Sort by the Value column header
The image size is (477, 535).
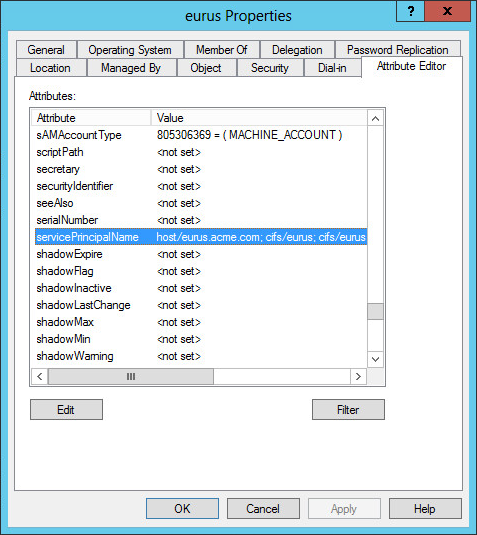pos(259,118)
